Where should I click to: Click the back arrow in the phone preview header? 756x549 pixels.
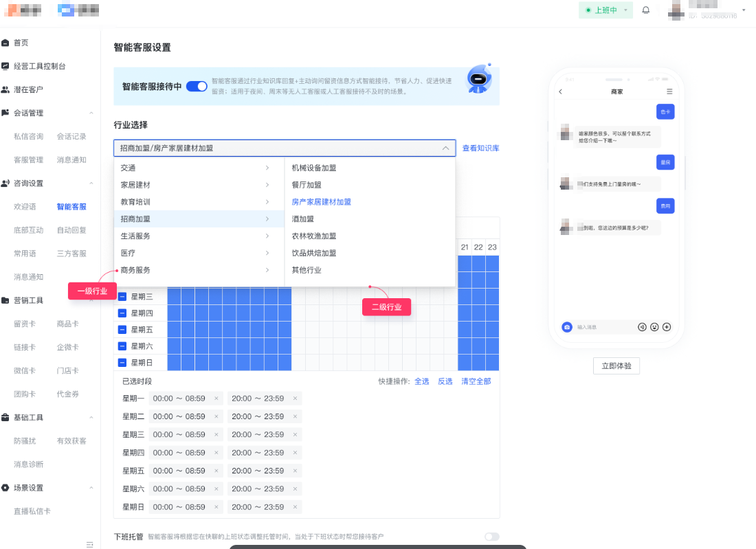tap(560, 91)
